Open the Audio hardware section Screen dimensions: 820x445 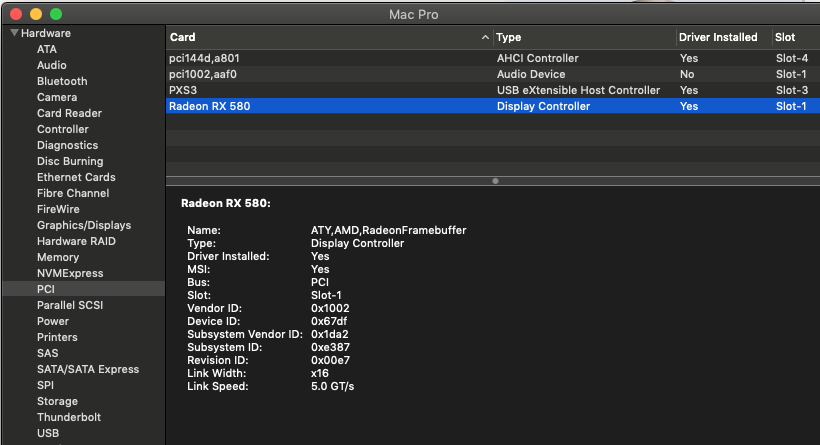coord(51,65)
